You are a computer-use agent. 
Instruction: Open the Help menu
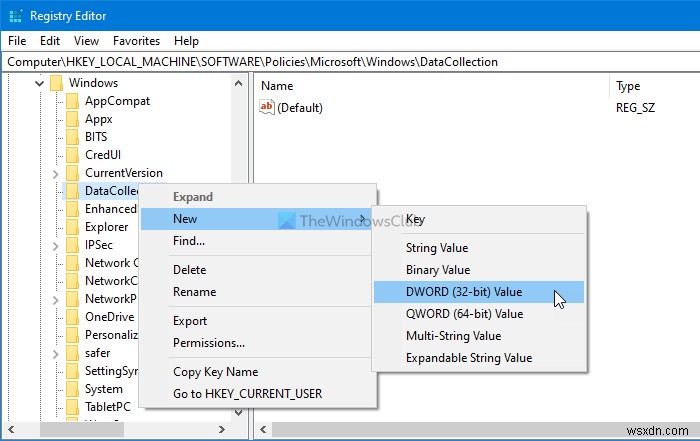[x=186, y=41]
